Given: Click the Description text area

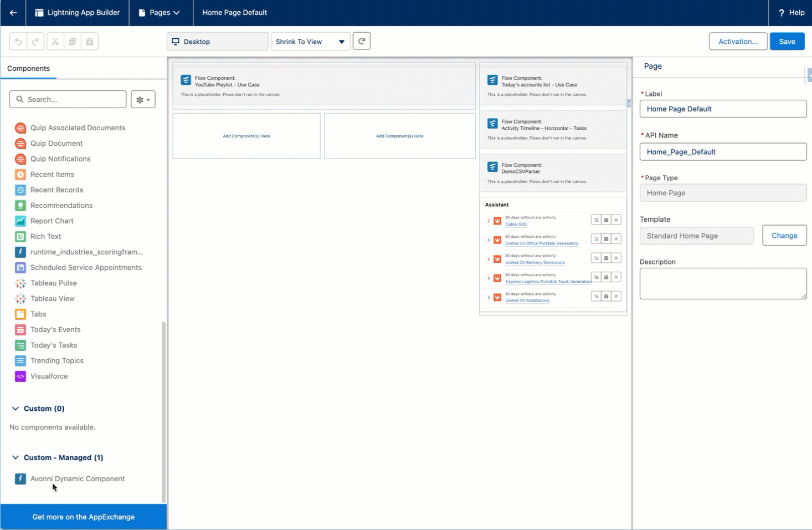Looking at the screenshot, I should pos(723,284).
